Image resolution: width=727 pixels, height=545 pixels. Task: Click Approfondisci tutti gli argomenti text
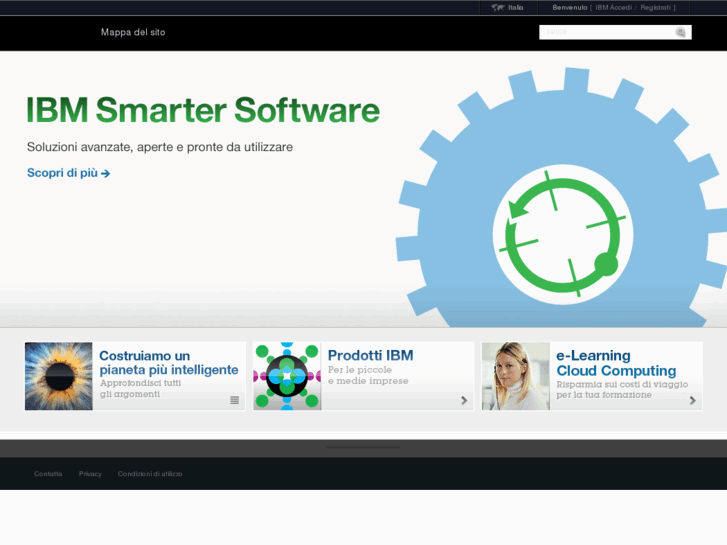coord(140,389)
